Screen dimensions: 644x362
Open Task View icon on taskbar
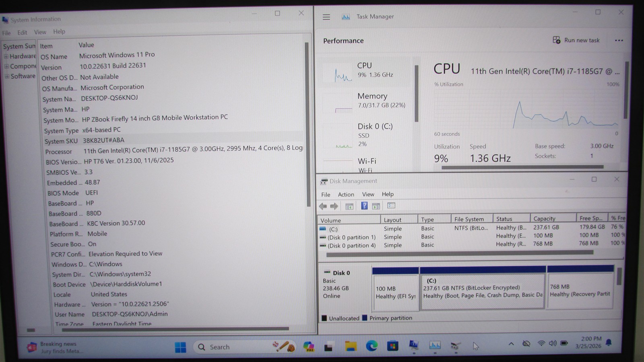click(x=329, y=347)
